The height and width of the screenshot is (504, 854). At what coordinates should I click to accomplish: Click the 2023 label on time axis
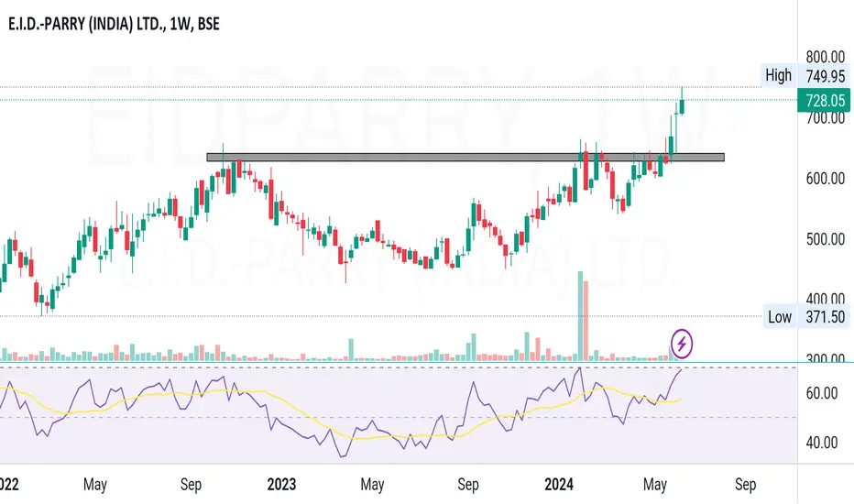point(281,485)
